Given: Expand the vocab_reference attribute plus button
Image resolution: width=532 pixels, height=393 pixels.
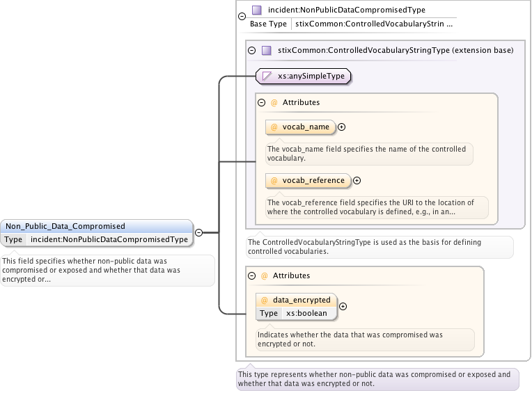Looking at the screenshot, I should point(357,180).
